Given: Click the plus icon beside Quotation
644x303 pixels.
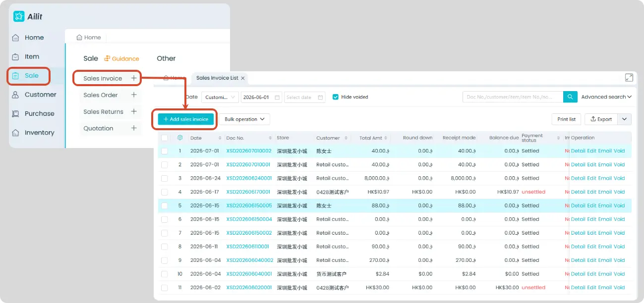Looking at the screenshot, I should 133,128.
